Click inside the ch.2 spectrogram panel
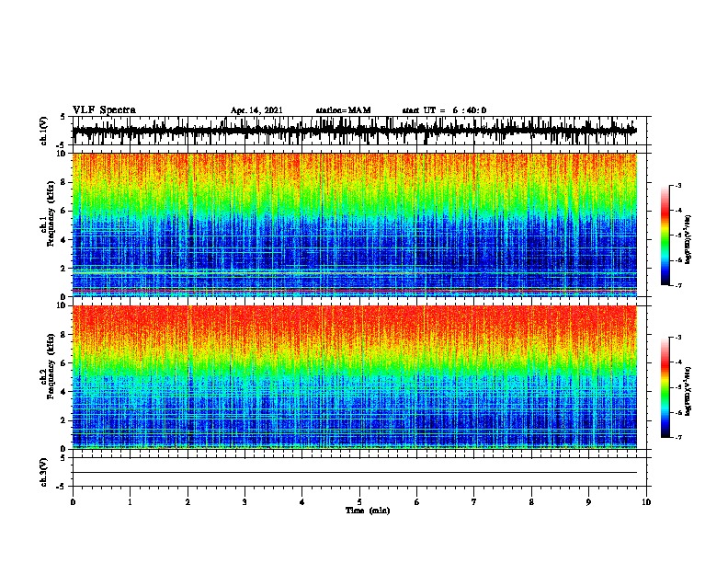This screenshot has width=728, height=563. 354,377
